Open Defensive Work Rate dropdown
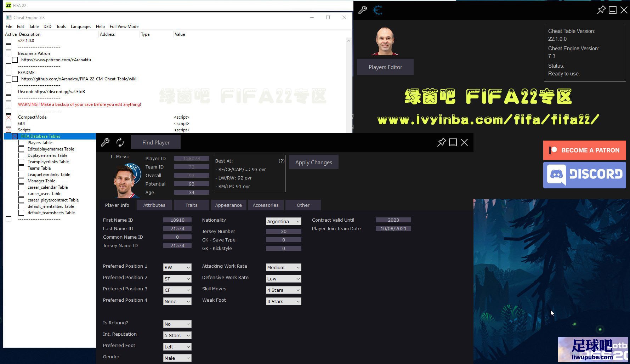Screen dimensions: 630x364 [x=283, y=279]
